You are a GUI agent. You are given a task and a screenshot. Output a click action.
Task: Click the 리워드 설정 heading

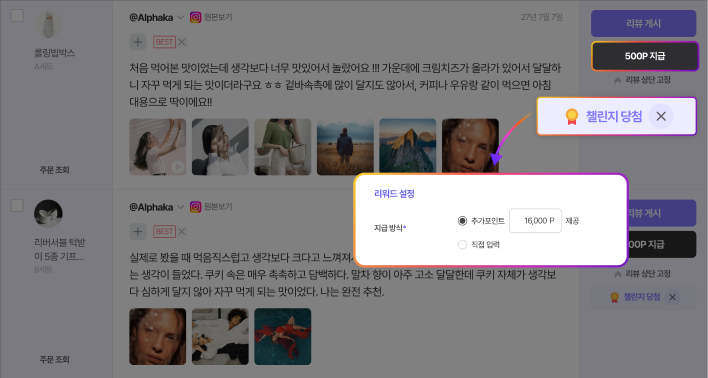point(394,194)
